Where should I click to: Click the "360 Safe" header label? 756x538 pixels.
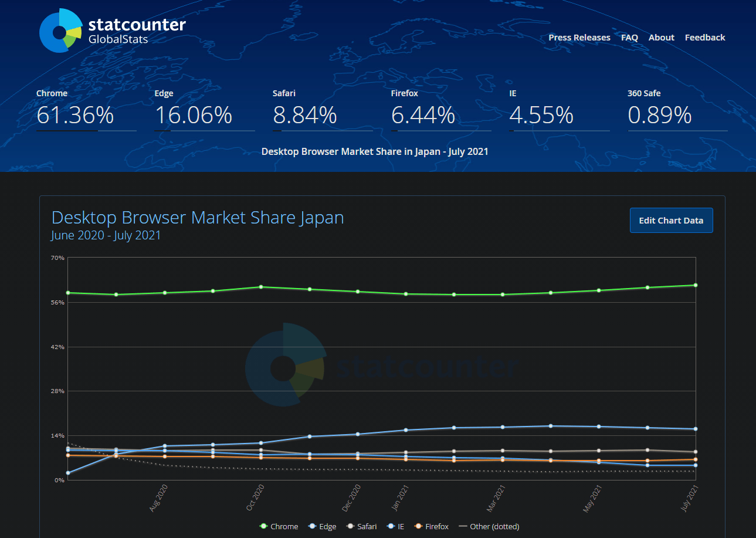644,93
